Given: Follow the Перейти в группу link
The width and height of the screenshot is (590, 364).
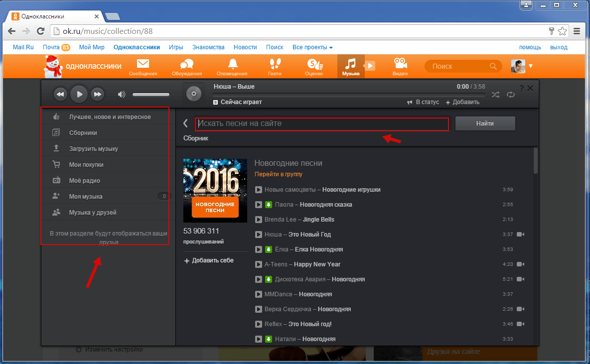Looking at the screenshot, I should coord(278,174).
